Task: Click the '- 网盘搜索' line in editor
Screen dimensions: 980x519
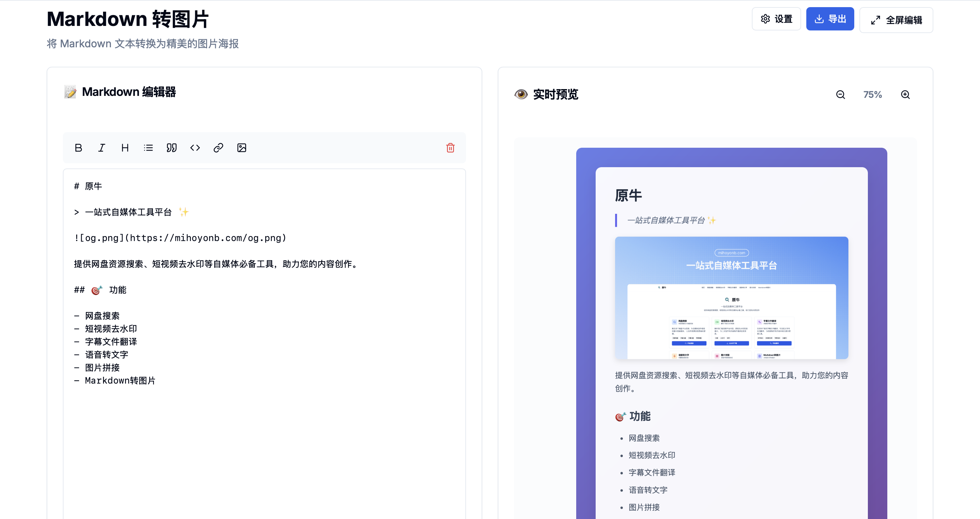Action: coord(97,316)
